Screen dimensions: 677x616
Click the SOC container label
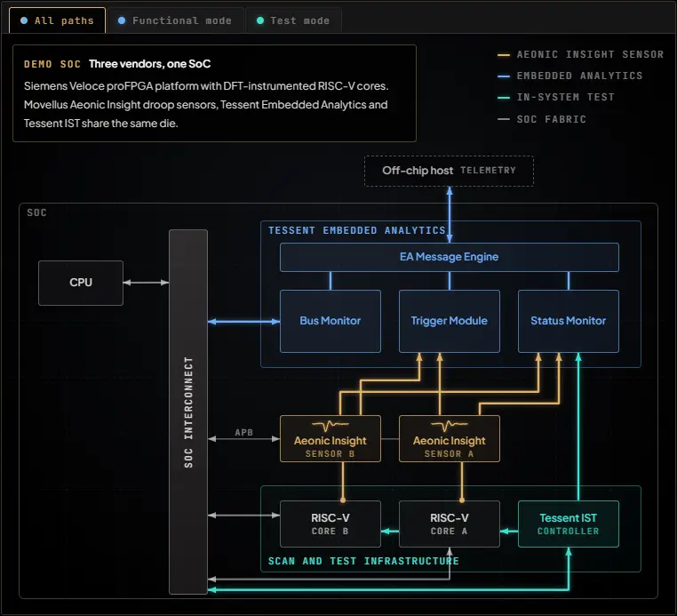tap(36, 212)
